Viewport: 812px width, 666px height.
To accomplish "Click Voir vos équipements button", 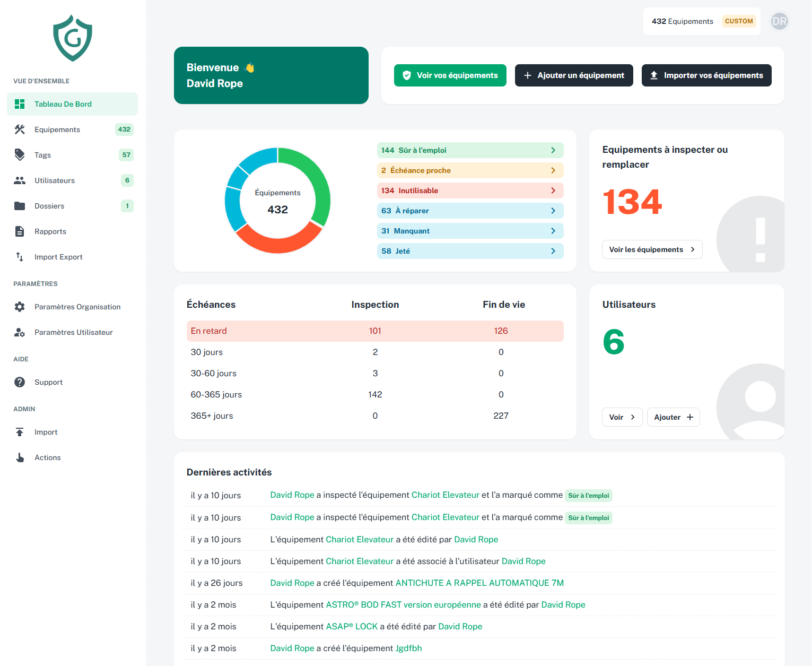I will tap(450, 75).
